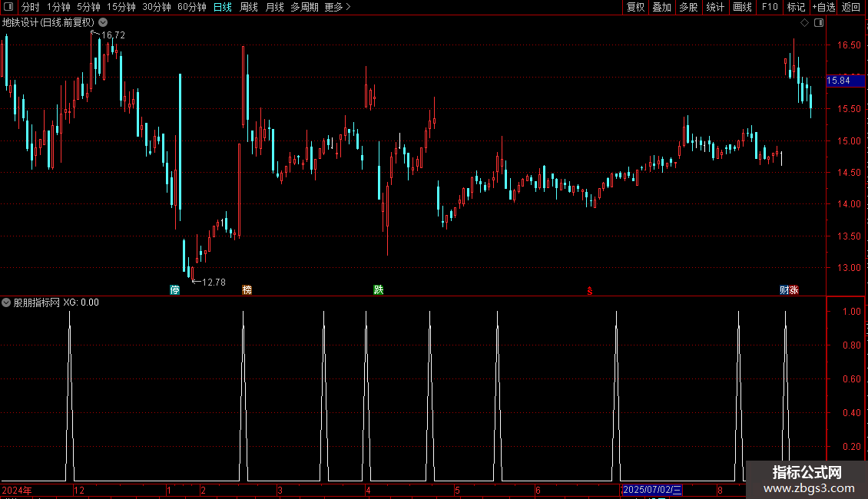868x499 pixels.
Task: Click the 榜 ranking event marker
Action: 247,290
